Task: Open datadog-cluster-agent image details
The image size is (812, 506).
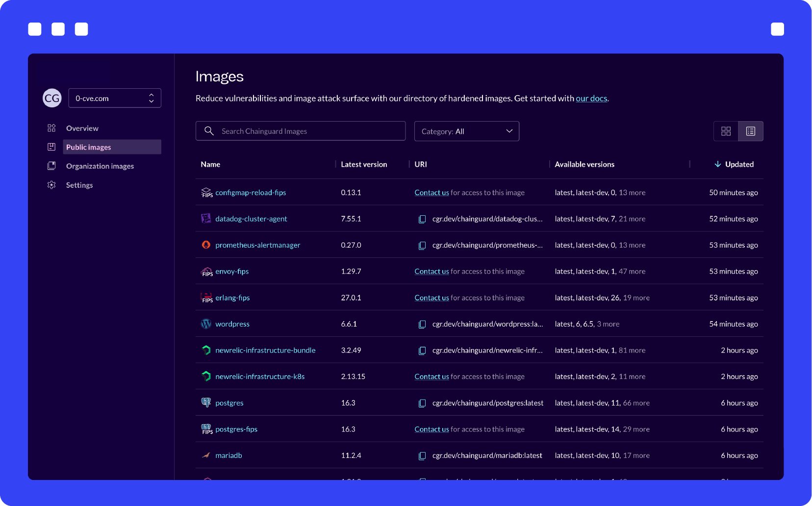Action: [x=251, y=219]
